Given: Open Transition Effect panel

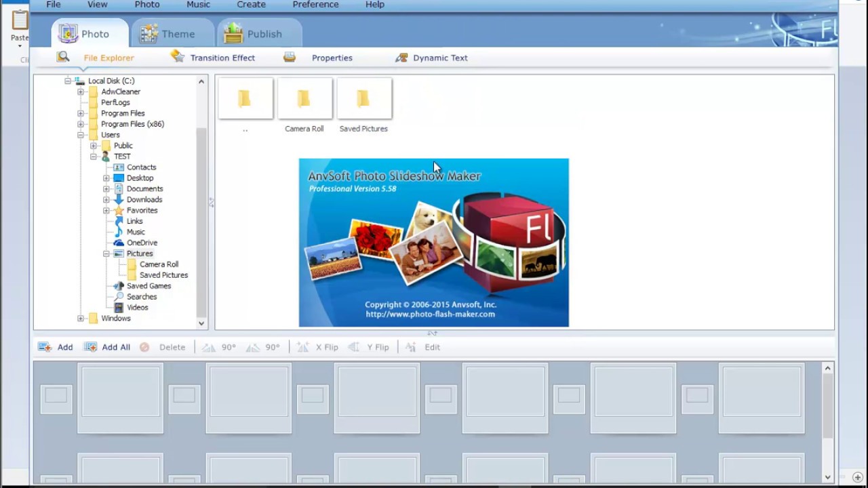Looking at the screenshot, I should (222, 58).
